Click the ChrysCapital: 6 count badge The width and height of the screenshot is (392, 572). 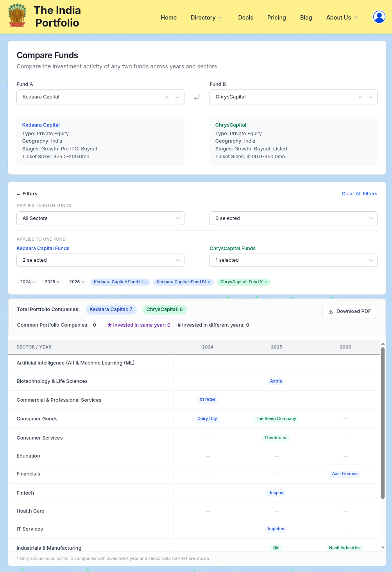click(165, 309)
